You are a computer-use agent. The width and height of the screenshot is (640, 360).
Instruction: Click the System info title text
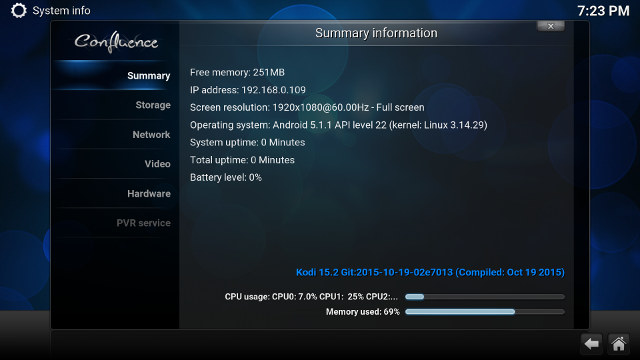61,11
